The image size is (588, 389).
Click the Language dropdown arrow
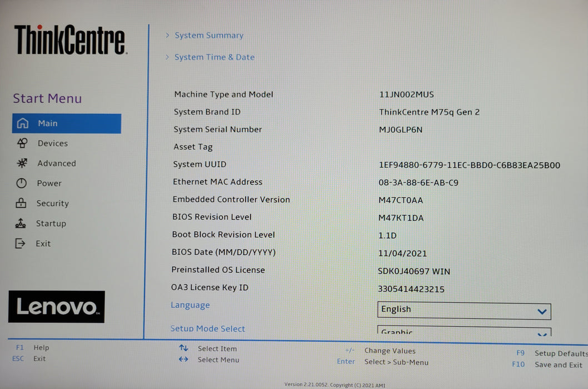coord(541,311)
